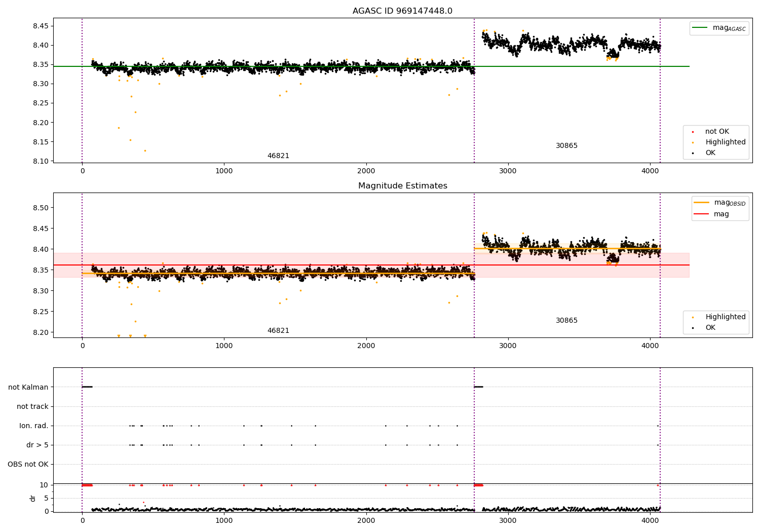This screenshot has width=760, height=532.
Task: Click obsid label 46821 in Magnitude Estimates plot
Action: (x=278, y=331)
